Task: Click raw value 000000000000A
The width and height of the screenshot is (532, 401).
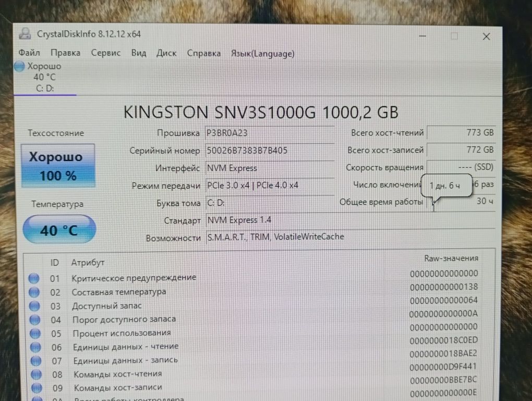Action: (443, 314)
